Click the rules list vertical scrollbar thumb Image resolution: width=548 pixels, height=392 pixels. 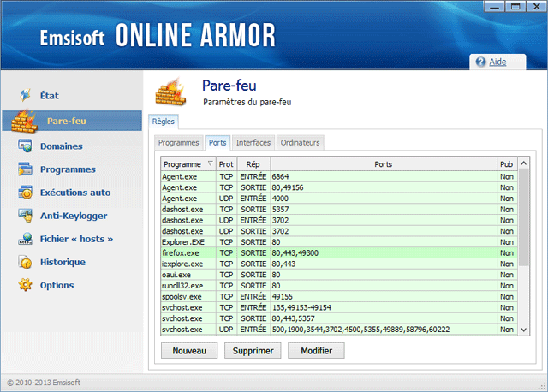(523, 217)
